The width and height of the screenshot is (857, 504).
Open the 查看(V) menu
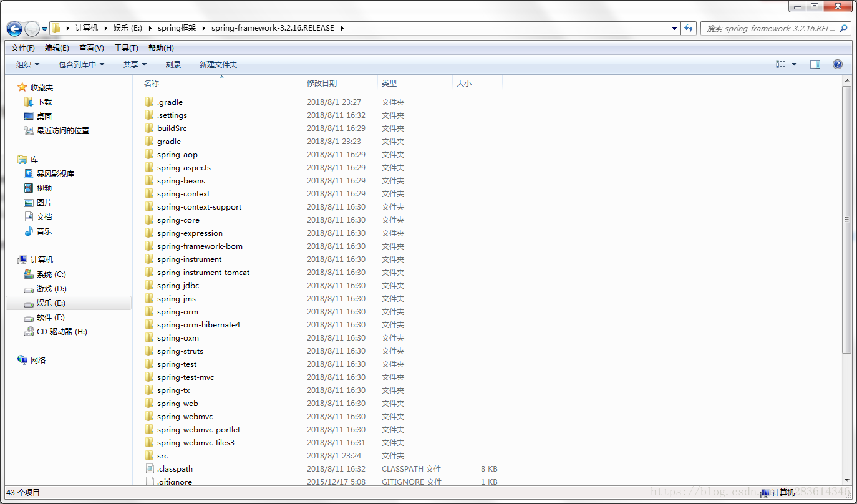point(92,48)
